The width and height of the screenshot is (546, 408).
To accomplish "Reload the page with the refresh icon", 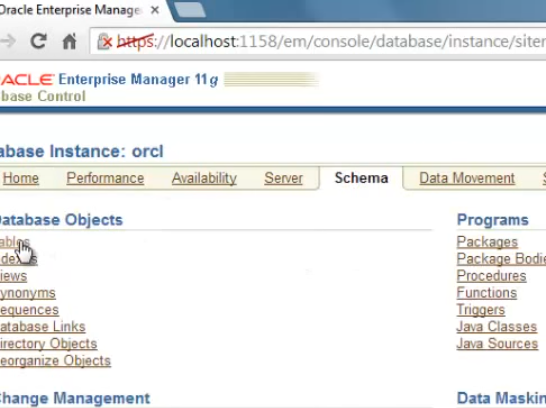I will pos(38,41).
